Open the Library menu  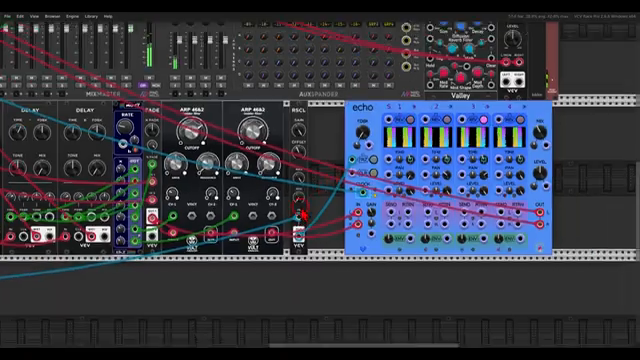(x=91, y=16)
